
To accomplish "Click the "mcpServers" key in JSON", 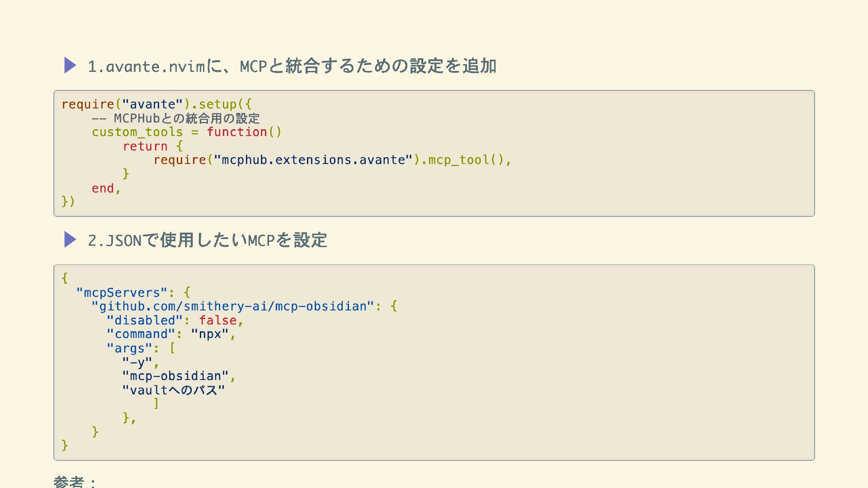I will pos(122,292).
